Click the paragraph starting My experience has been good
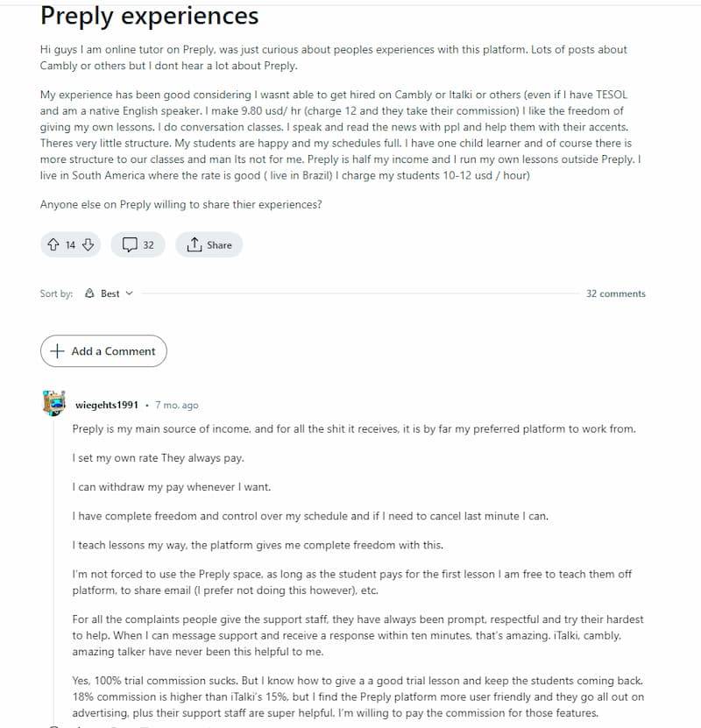The height and width of the screenshot is (728, 701). coord(340,135)
